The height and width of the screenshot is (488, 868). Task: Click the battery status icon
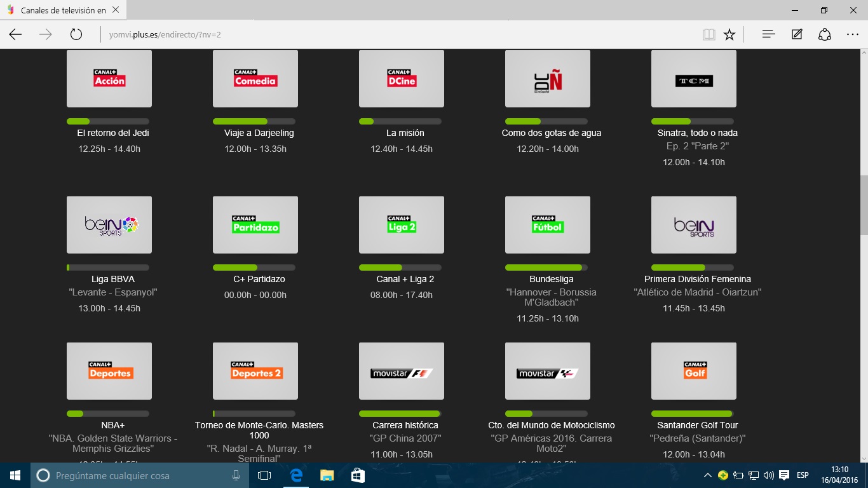738,475
